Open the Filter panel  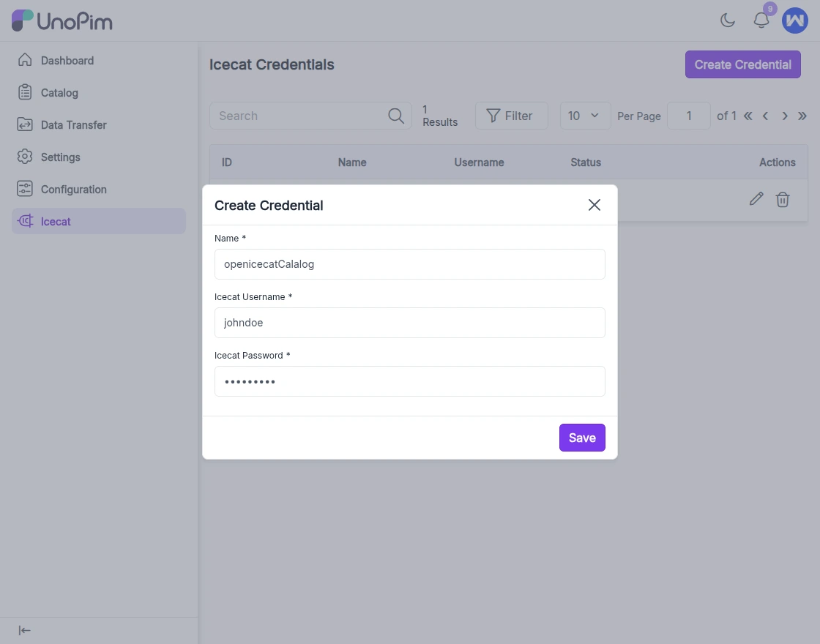click(x=512, y=116)
